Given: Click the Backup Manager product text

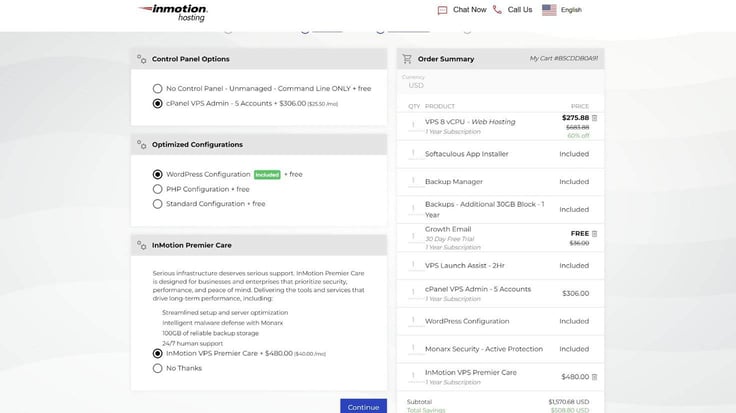Looking at the screenshot, I should click(x=454, y=182).
